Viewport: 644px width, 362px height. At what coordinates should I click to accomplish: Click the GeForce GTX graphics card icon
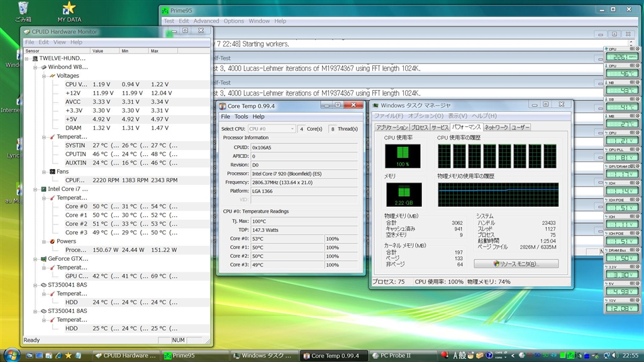tap(43, 258)
